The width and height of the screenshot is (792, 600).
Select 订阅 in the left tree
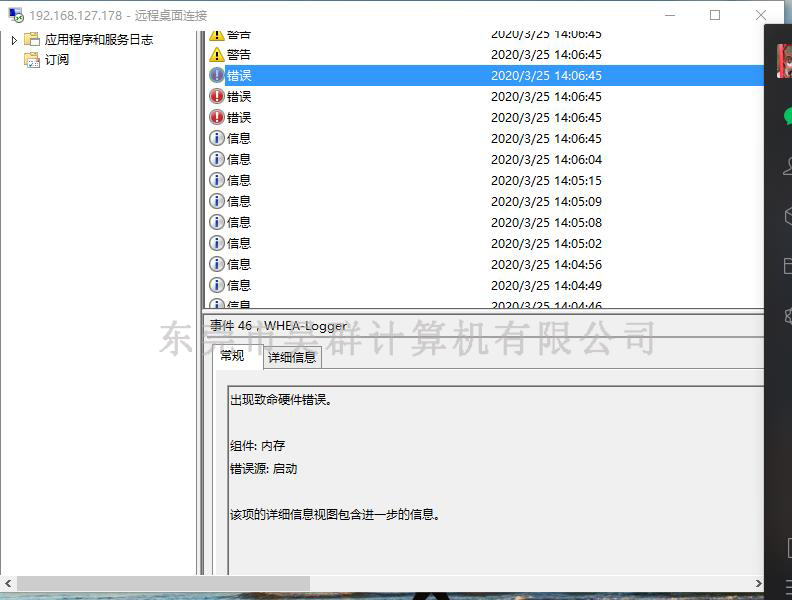click(57, 59)
